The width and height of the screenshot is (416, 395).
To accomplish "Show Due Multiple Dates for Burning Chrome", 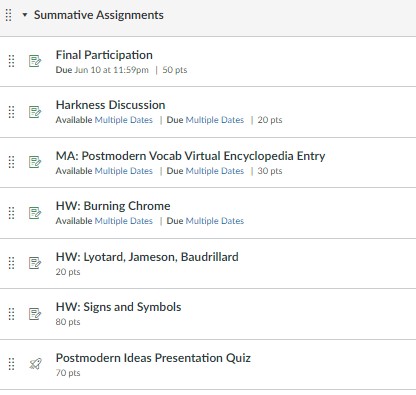I will (215, 221).
